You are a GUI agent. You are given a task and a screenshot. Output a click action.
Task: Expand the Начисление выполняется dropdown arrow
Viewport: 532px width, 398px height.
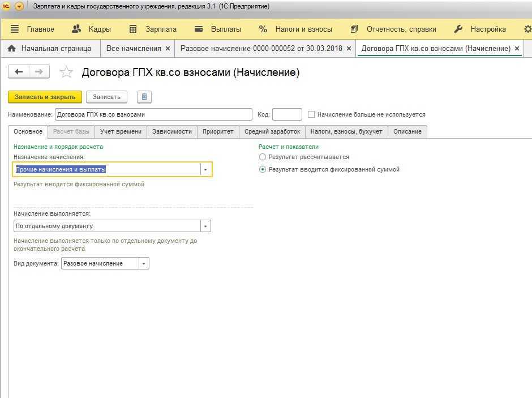coord(205,226)
